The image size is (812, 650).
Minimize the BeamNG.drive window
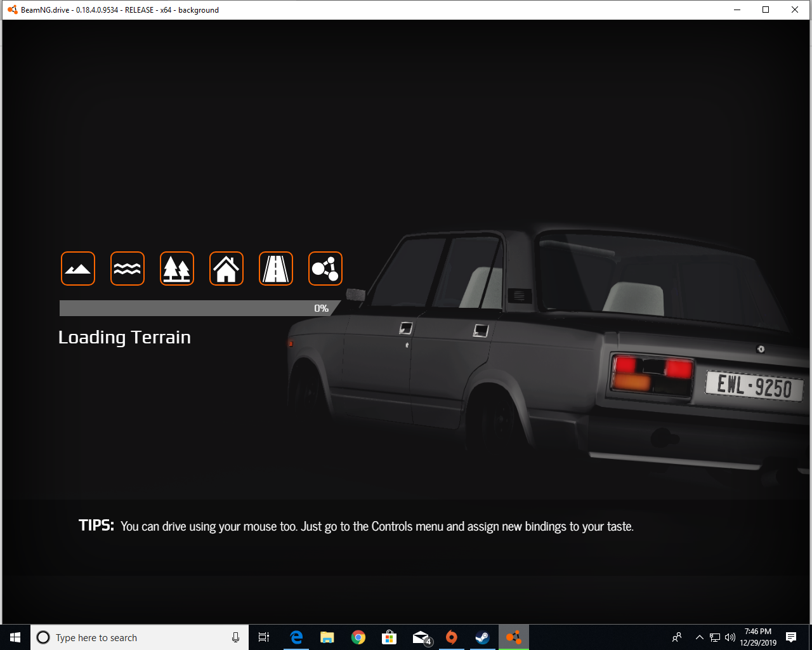pyautogui.click(x=738, y=10)
